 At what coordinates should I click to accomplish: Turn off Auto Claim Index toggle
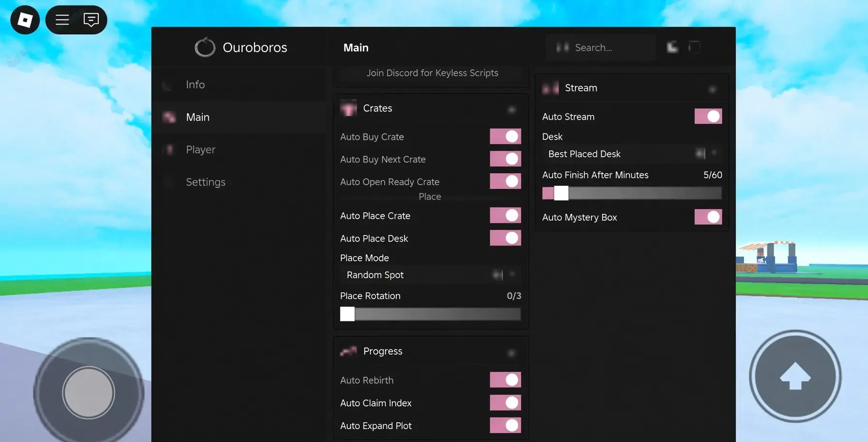click(505, 403)
